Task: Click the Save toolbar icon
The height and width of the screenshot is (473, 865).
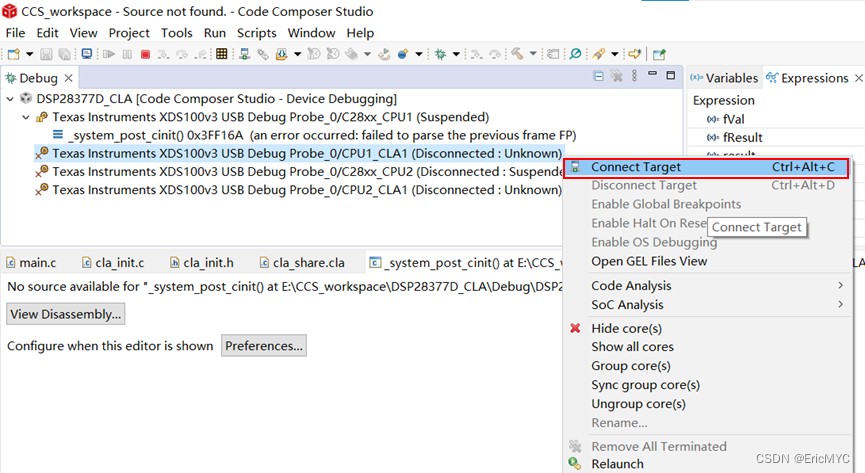Action: pos(46,54)
